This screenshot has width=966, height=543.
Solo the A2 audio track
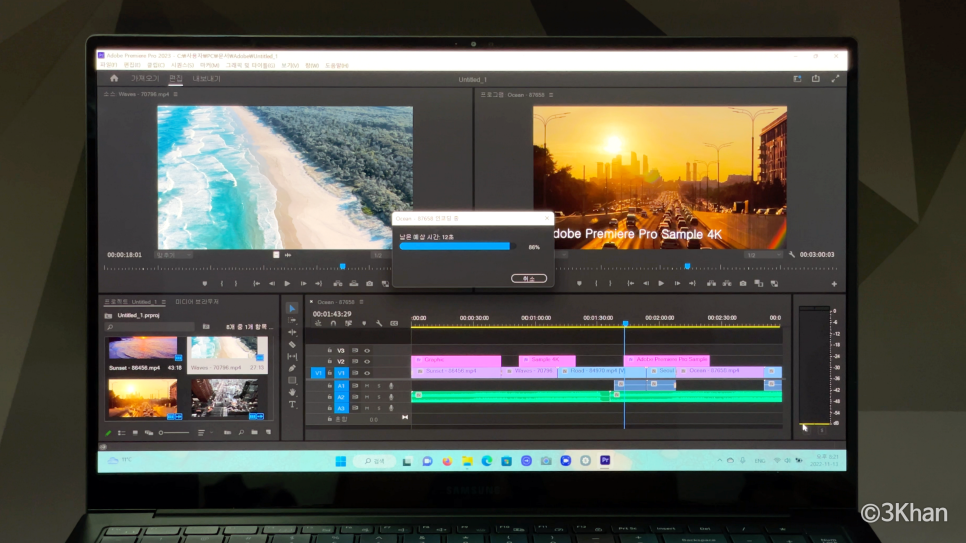(379, 397)
